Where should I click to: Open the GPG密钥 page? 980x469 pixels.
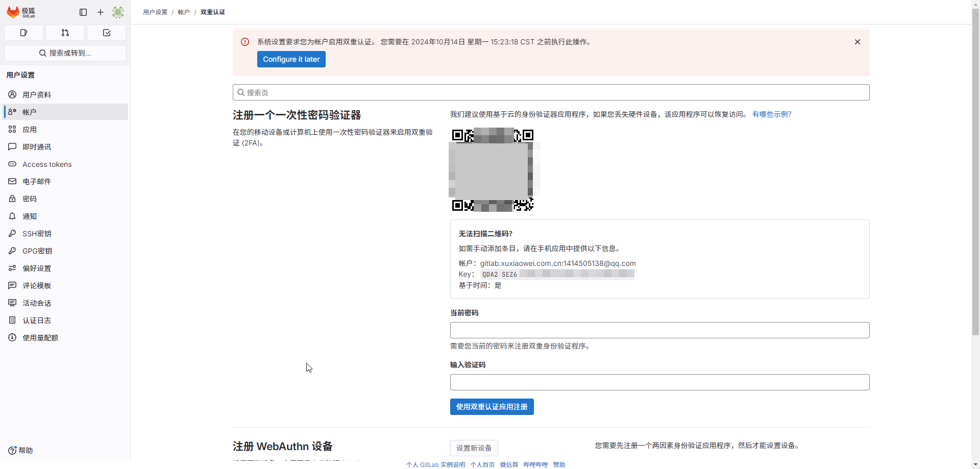(37, 251)
